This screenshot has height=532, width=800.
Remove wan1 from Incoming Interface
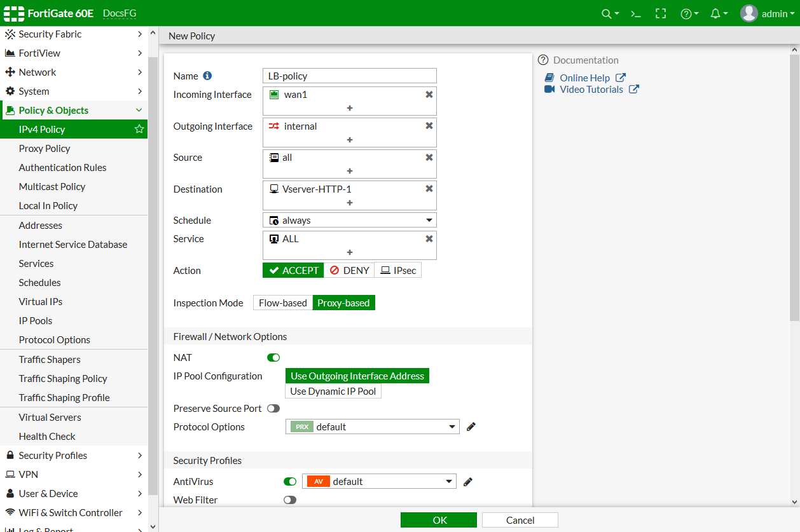point(429,94)
